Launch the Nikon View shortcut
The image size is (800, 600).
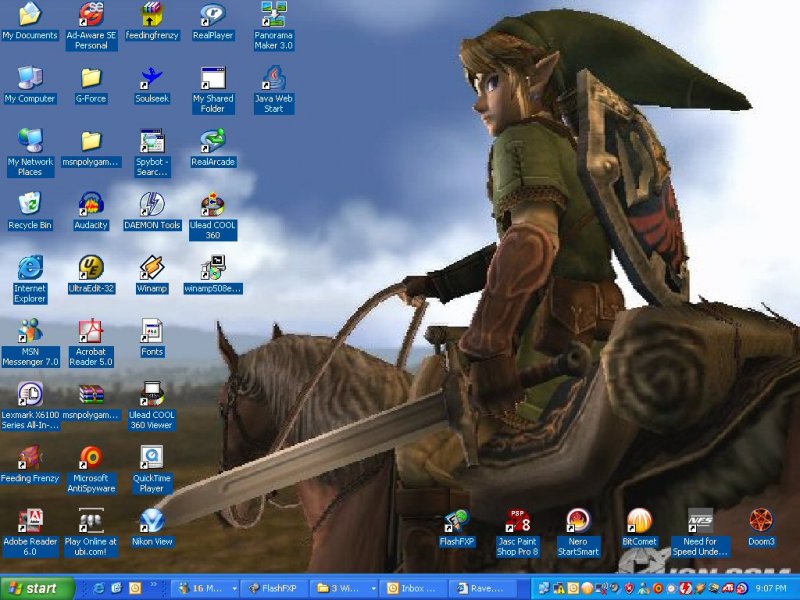click(152, 528)
